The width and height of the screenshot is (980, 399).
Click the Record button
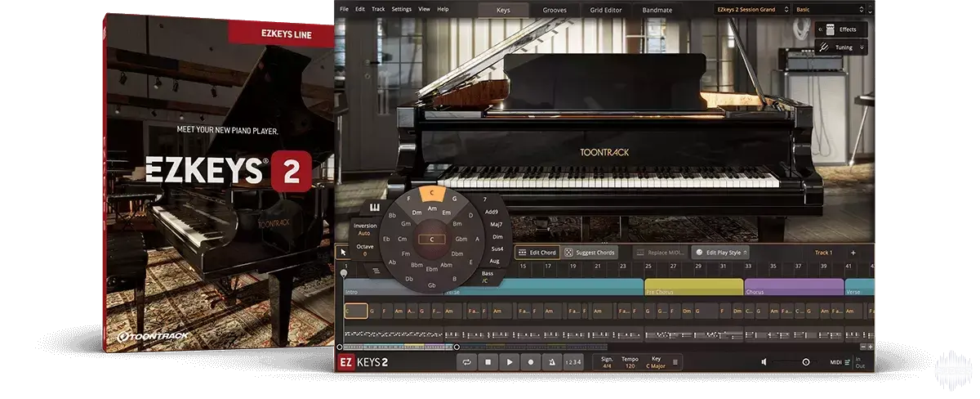(531, 362)
